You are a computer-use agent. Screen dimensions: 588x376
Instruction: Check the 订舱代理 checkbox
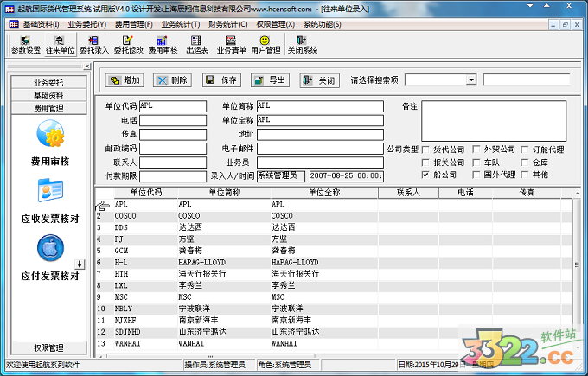(526, 150)
